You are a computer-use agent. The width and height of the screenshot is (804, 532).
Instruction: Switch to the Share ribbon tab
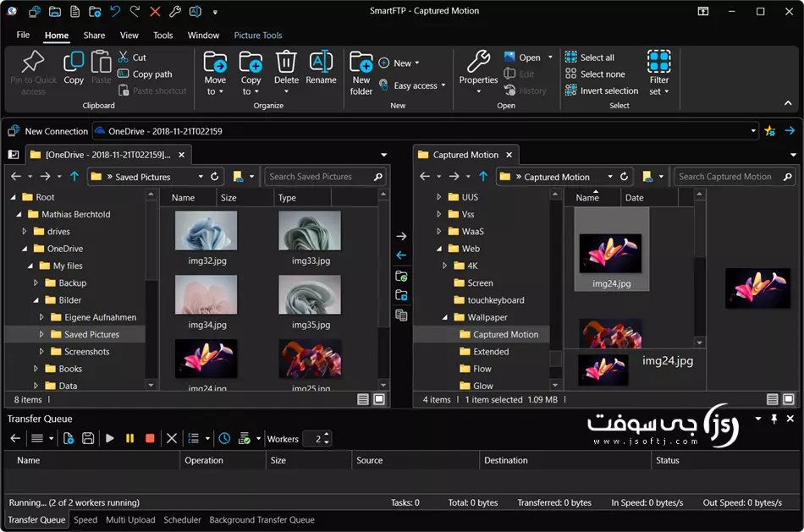94,36
